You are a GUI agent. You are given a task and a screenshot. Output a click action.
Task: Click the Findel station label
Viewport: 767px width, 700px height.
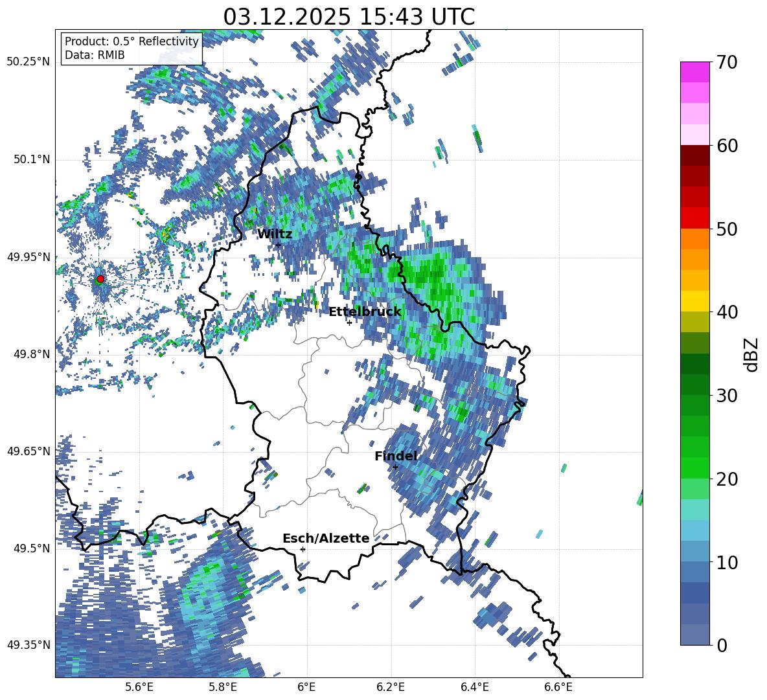pyautogui.click(x=396, y=456)
